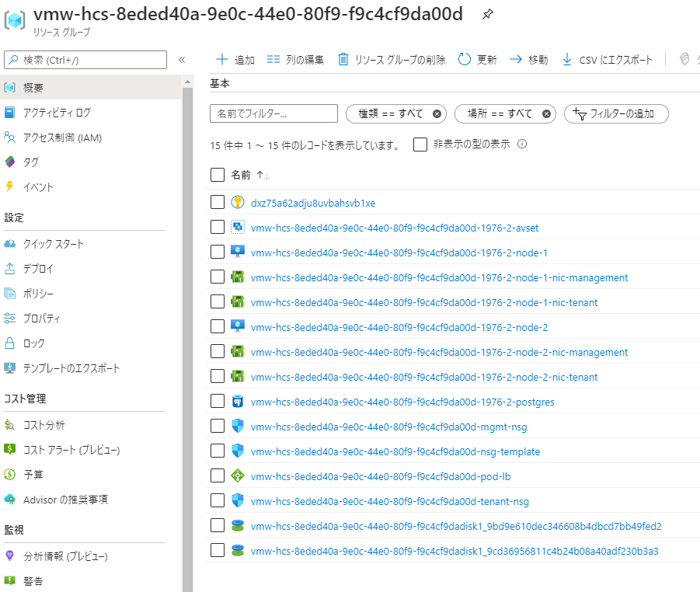The height and width of the screenshot is (592, 700).
Task: Open disk1_9bd9e610dec346608b4dbcd7bb49fed2 link
Action: tap(456, 527)
